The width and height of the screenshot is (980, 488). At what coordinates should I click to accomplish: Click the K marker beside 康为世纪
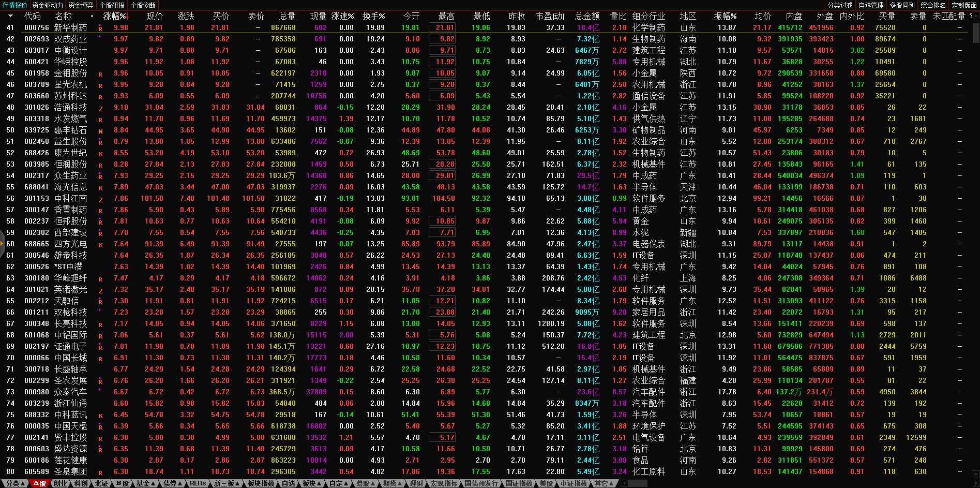click(100, 154)
